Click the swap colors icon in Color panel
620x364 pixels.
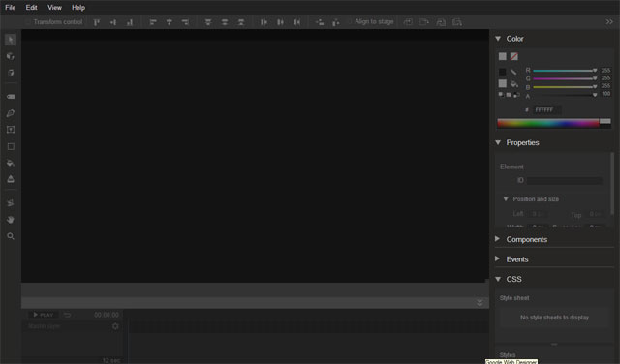516,95
